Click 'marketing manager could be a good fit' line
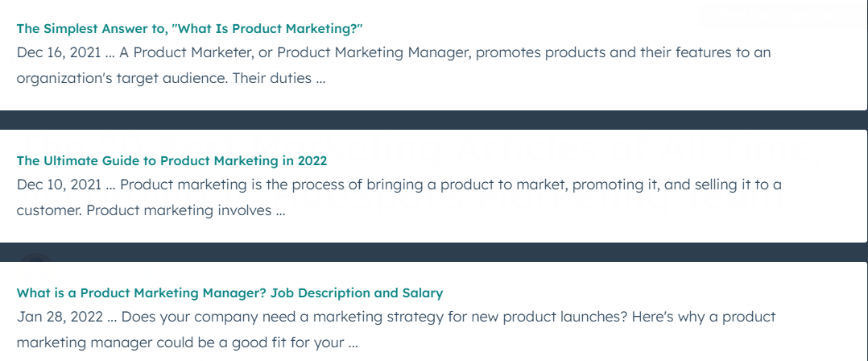Screen dimensions: 868x361 click(x=187, y=342)
